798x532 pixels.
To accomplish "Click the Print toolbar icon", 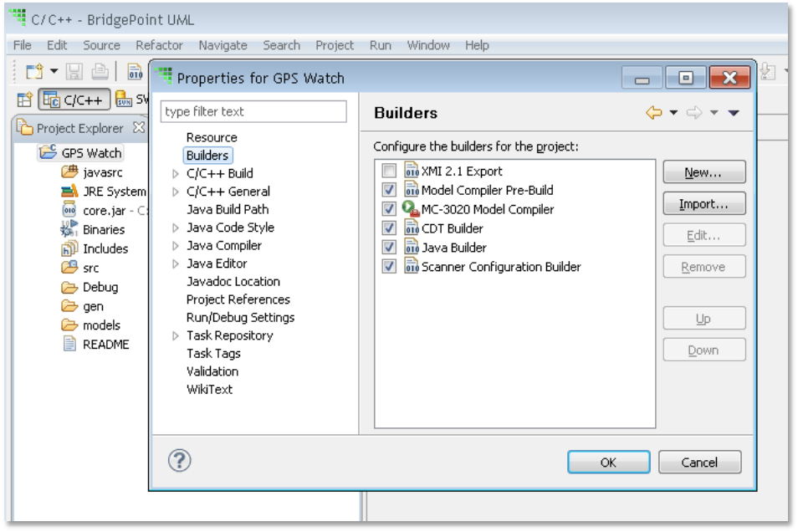I will coord(100,72).
